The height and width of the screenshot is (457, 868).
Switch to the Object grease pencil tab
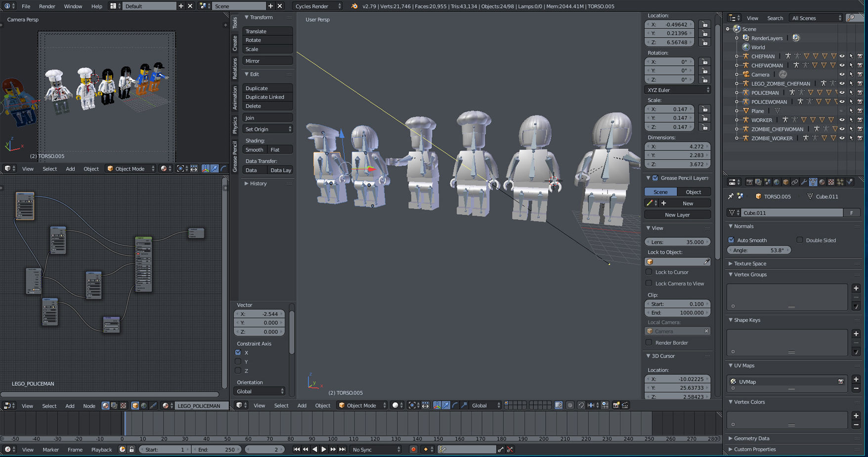click(x=693, y=192)
